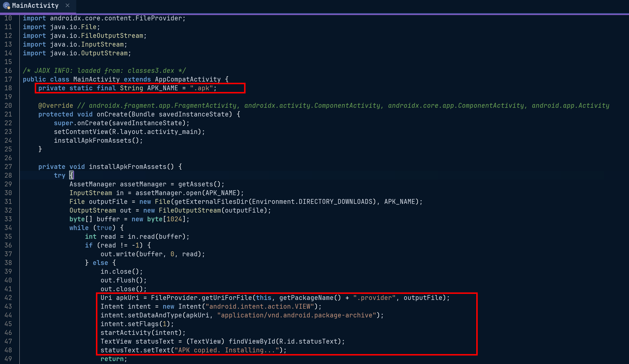Click intent.setFlags(1) line
This screenshot has height=364, width=629.
point(137,324)
